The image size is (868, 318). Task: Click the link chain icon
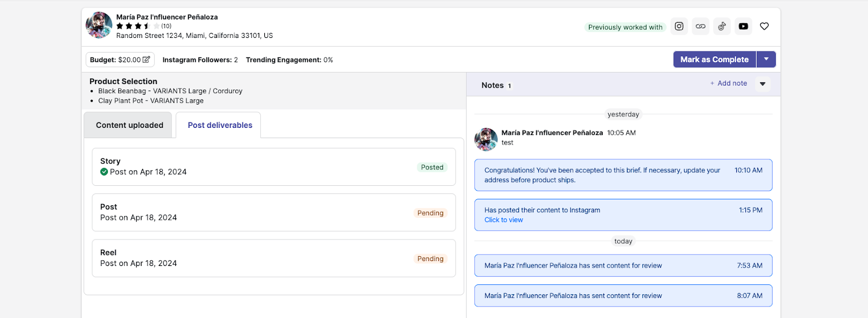[x=700, y=27]
